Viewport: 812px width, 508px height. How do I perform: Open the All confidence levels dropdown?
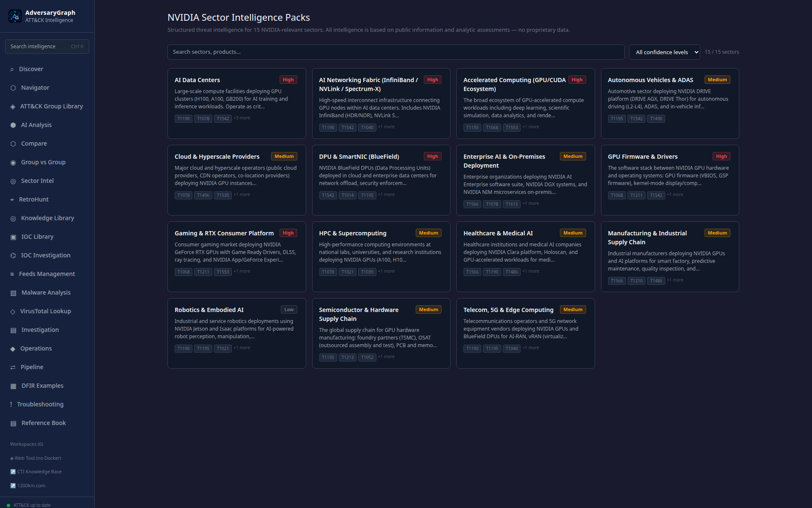(x=664, y=52)
